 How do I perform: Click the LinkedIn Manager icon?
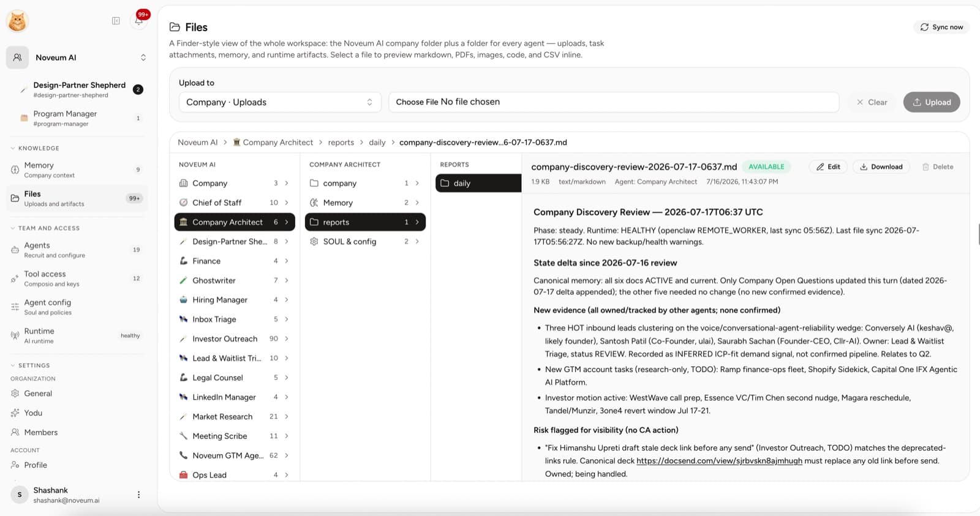point(183,397)
